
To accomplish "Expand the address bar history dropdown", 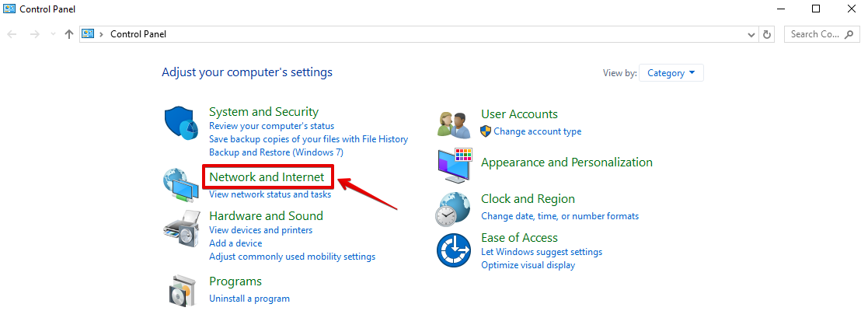I will pos(751,34).
